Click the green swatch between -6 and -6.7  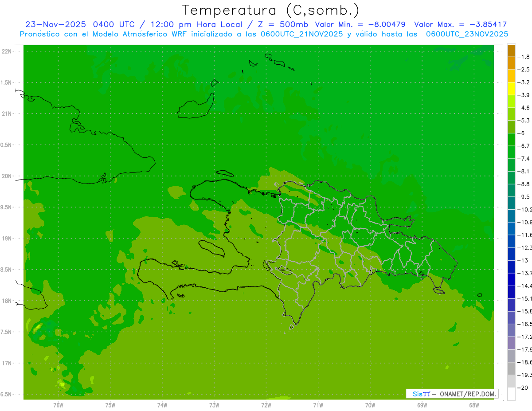pos(511,140)
